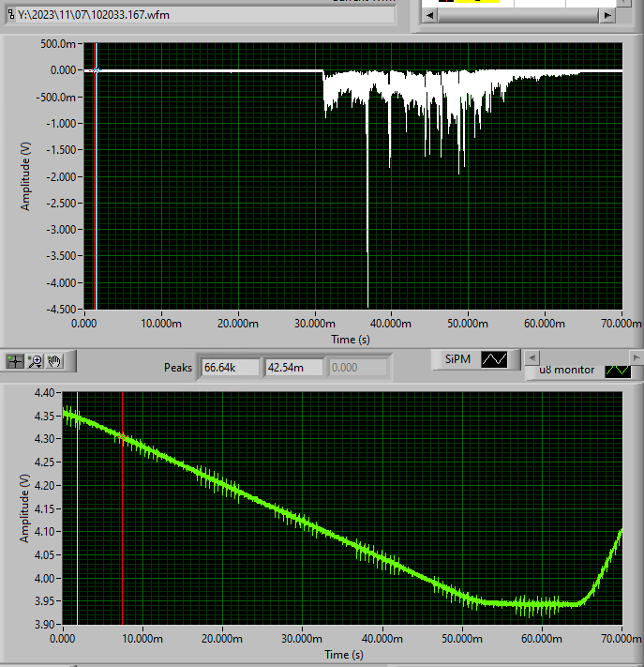Click the disabled Peaks 0.000 field
The width and height of the screenshot is (644, 667).
click(357, 368)
